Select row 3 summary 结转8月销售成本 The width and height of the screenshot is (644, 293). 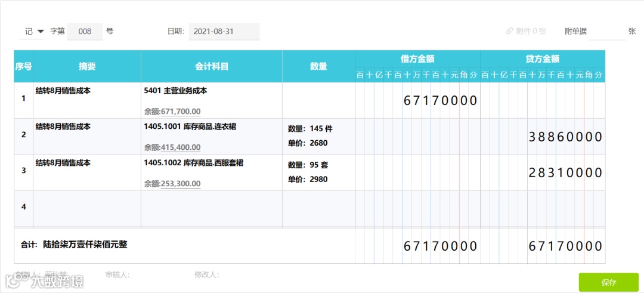(x=63, y=163)
